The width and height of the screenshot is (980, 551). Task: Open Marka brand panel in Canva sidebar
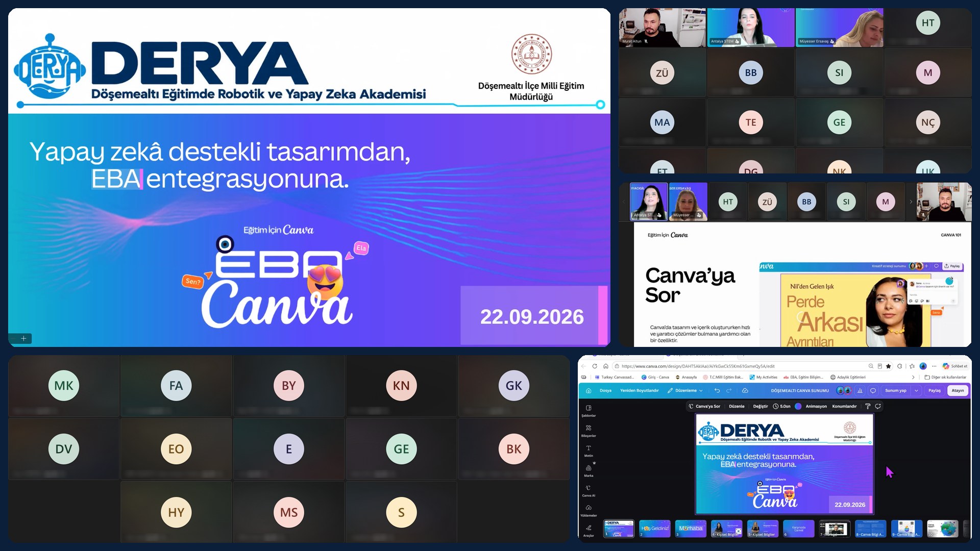pos(589,470)
